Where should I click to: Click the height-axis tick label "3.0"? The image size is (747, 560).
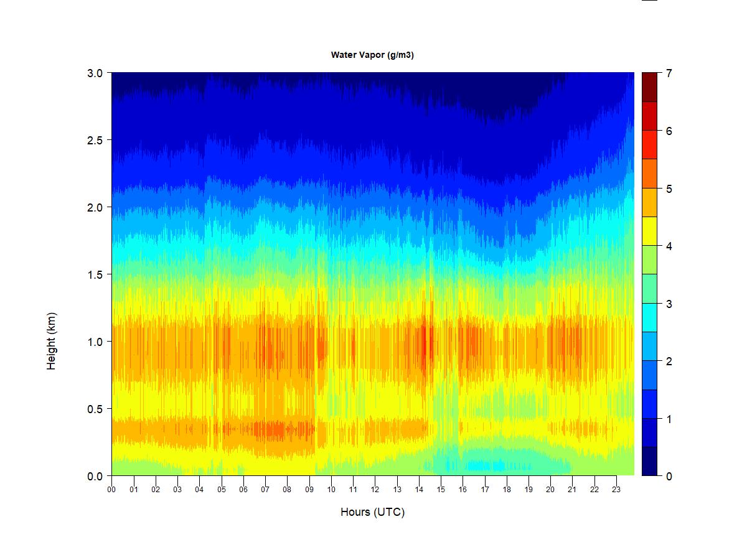coord(95,73)
